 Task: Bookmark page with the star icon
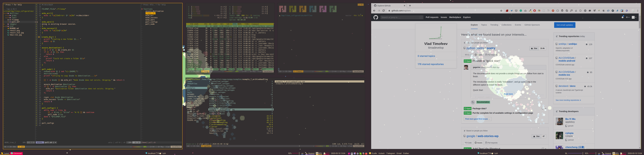tap(501, 11)
